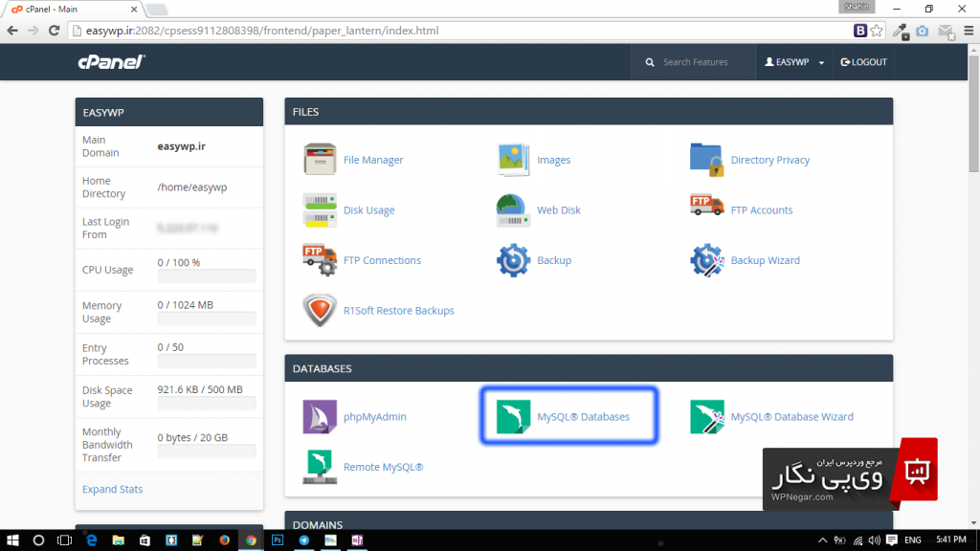Open the Backup Wizard icon
The height and width of the screenshot is (551, 980).
[707, 260]
